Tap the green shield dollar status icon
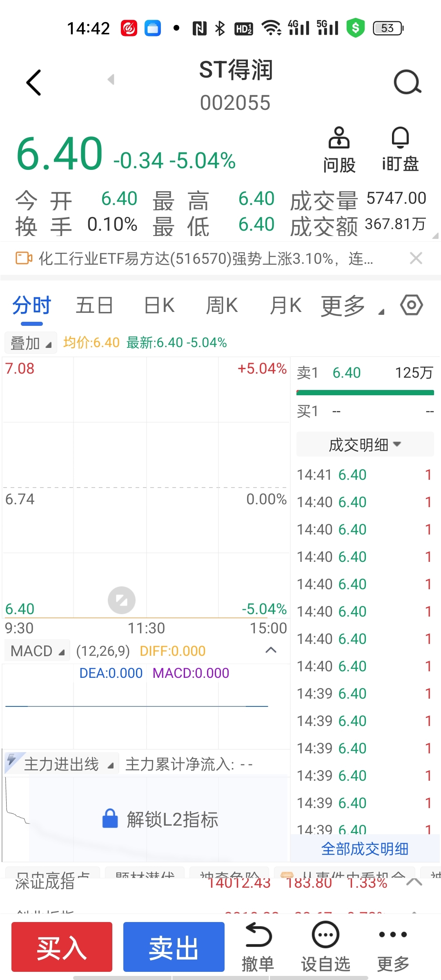The width and height of the screenshot is (441, 980). pyautogui.click(x=356, y=28)
